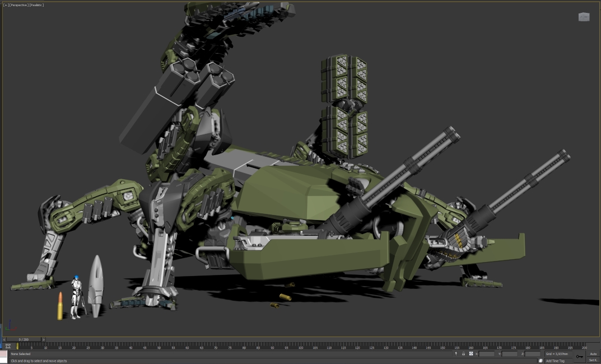
Task: Click the Set Key large key icon
Action: (x=579, y=357)
